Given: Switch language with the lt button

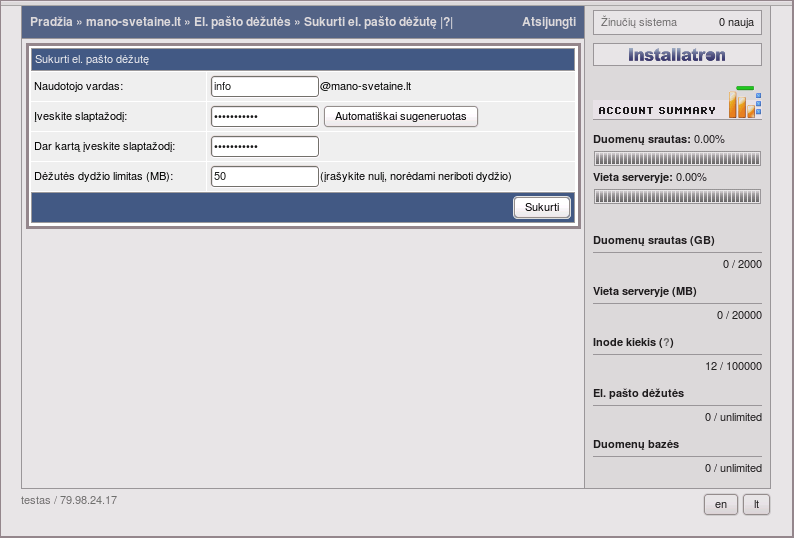Looking at the screenshot, I should [756, 505].
